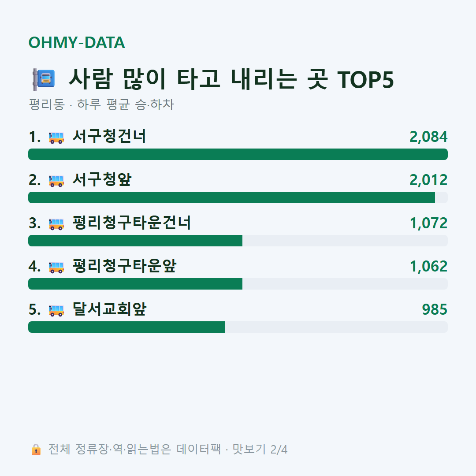The image size is (476, 476).
Task: Select the 달서교회앞 stop name
Action: (x=109, y=309)
